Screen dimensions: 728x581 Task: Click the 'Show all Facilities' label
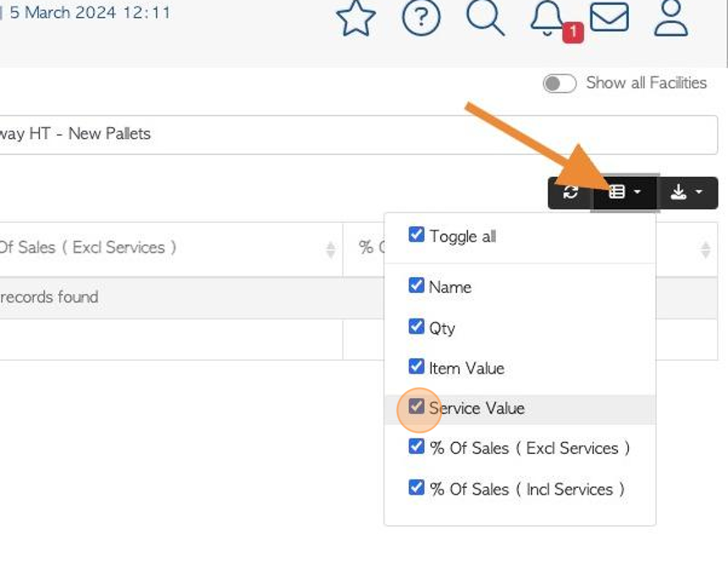(646, 83)
